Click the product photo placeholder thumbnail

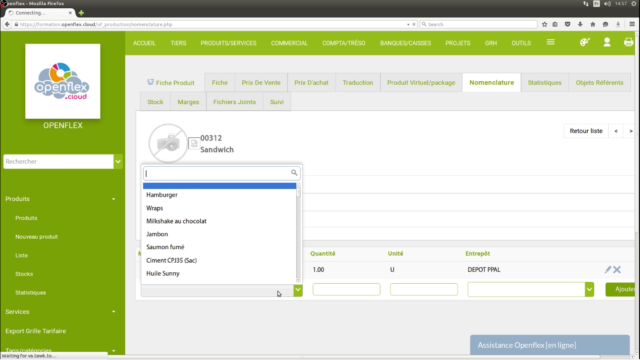click(168, 143)
